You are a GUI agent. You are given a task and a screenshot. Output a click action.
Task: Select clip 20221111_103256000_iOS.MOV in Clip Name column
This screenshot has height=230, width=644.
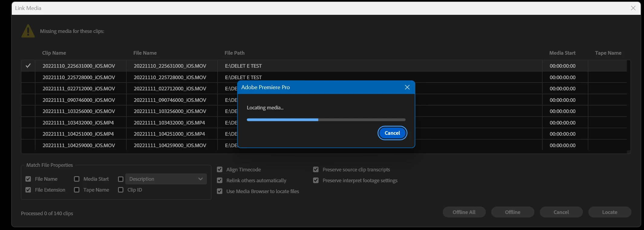coord(79,111)
